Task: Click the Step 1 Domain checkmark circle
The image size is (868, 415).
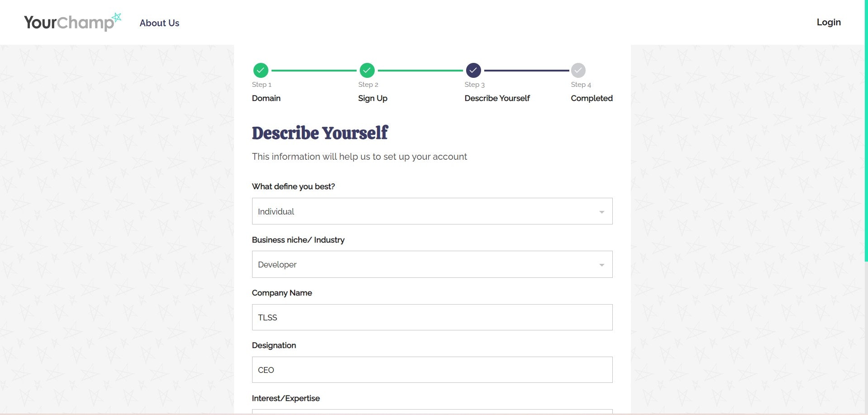Action: tap(261, 71)
